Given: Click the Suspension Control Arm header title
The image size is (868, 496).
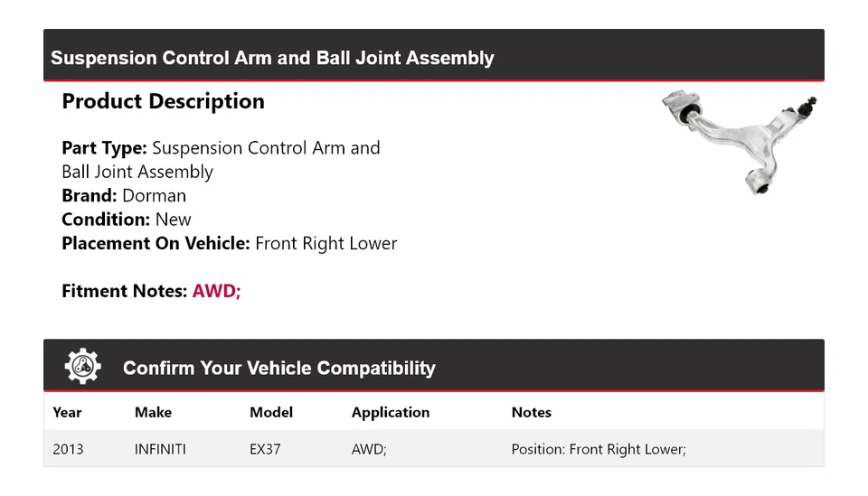Looking at the screenshot, I should pyautogui.click(x=272, y=58).
